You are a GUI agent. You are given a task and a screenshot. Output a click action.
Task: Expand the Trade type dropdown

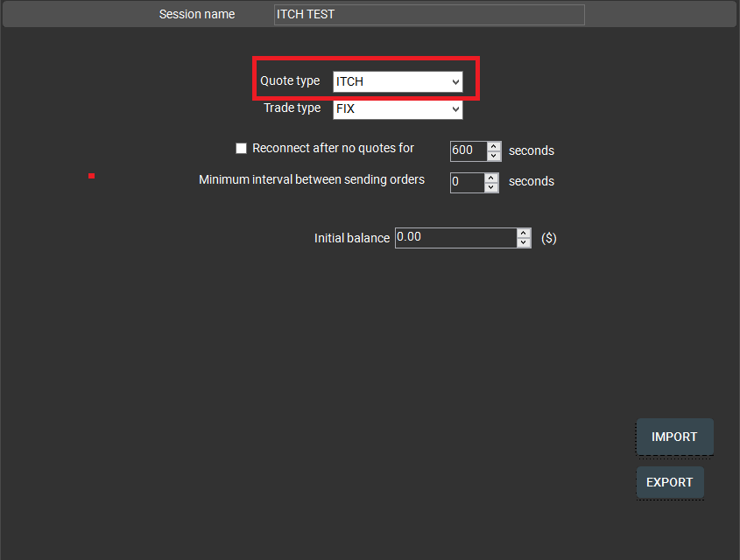point(398,109)
